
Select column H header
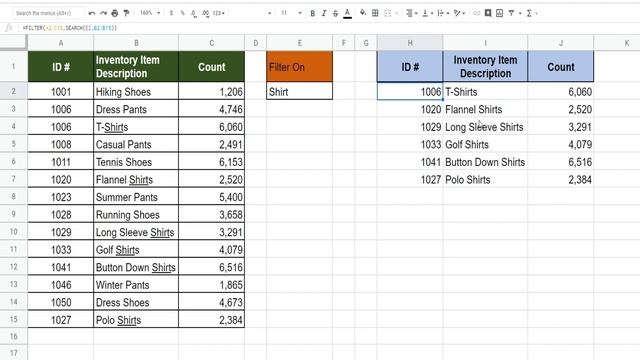[410, 43]
